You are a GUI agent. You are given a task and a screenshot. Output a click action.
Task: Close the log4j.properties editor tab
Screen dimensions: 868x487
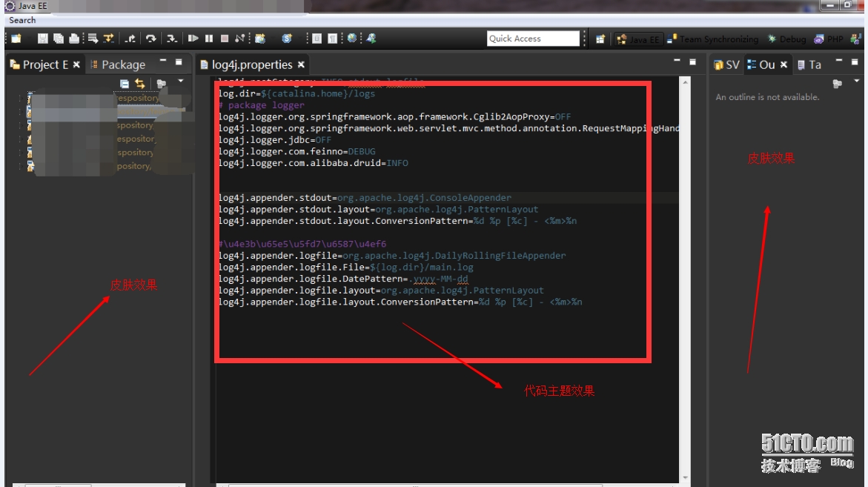pyautogui.click(x=301, y=64)
